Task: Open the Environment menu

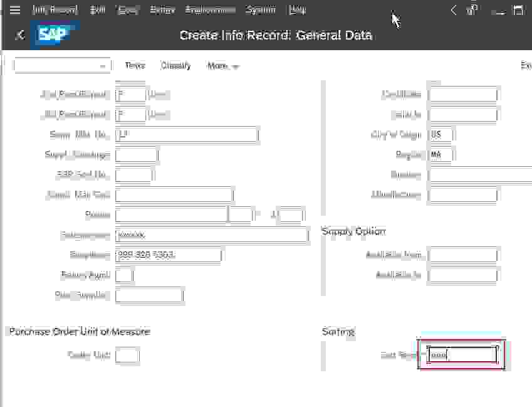Action: click(210, 10)
